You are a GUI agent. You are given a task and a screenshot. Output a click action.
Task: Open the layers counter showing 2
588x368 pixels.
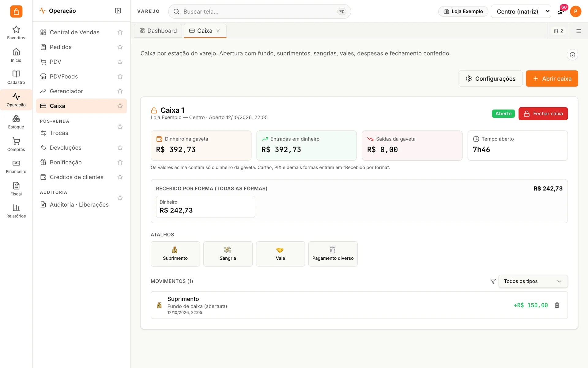pos(558,31)
